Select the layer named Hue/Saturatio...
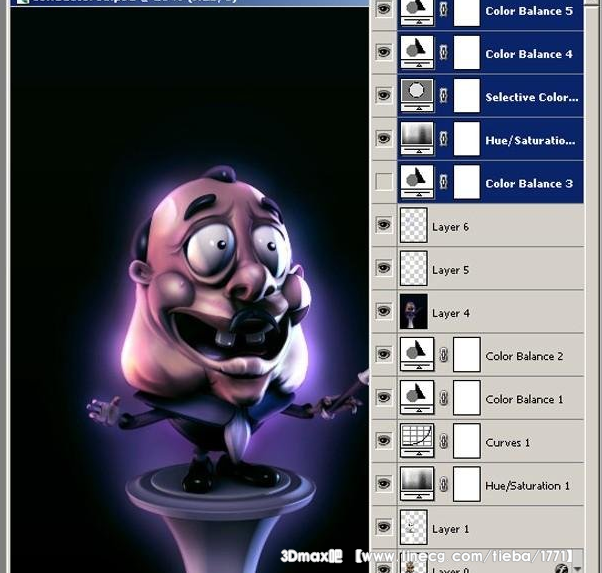Viewport: 602px width, 573px height. coord(530,141)
